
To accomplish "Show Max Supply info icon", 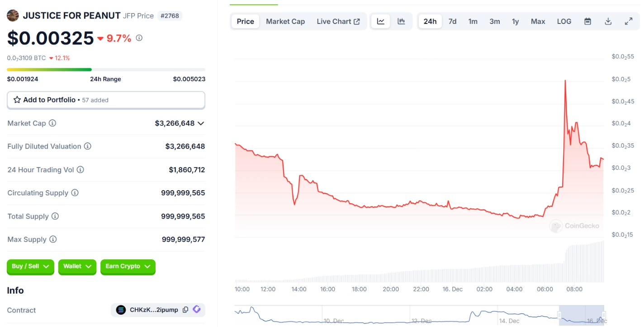I will coord(53,239).
